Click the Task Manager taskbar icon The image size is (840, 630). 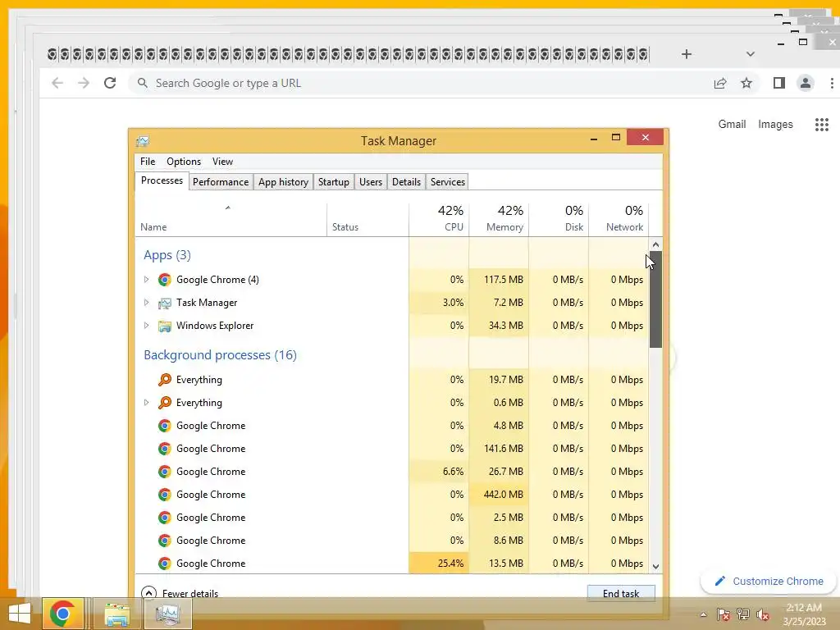pos(168,614)
